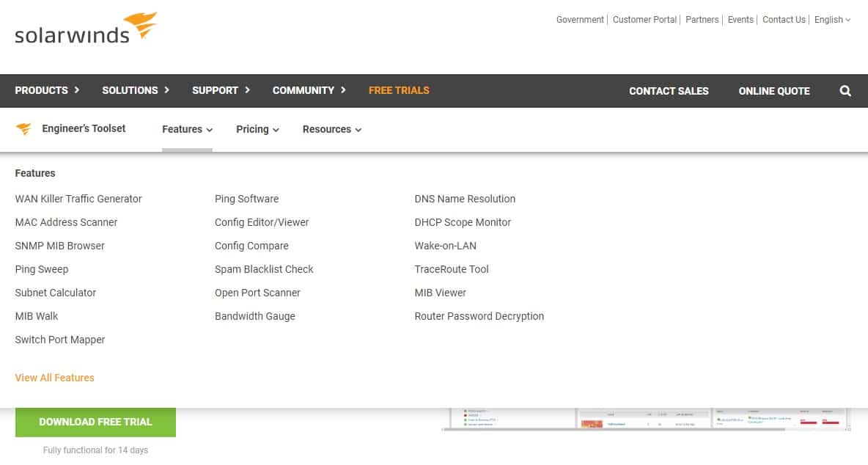Image resolution: width=868 pixels, height=465 pixels.
Task: Click Contact Us in the header
Action: [x=784, y=19]
